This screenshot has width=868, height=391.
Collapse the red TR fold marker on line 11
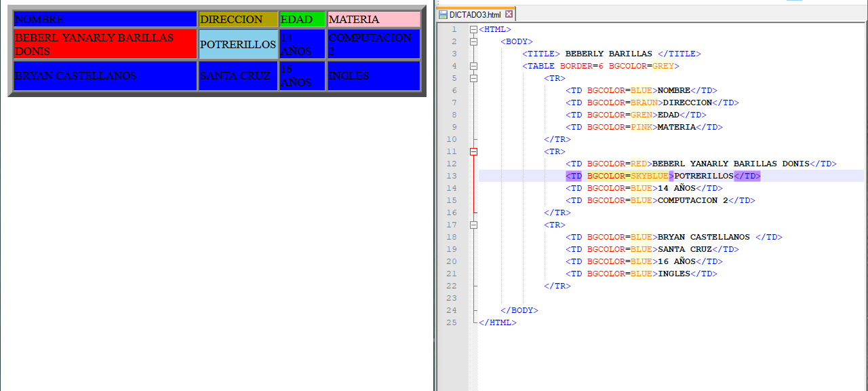(473, 151)
